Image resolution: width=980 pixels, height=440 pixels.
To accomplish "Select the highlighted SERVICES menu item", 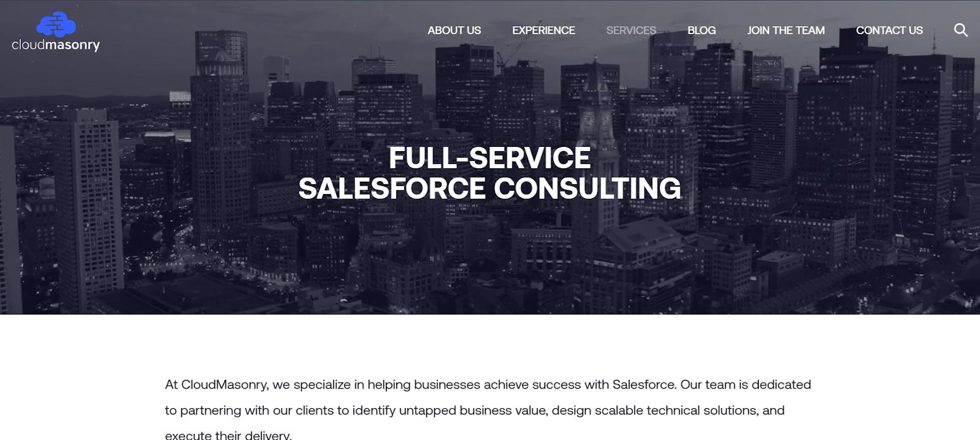I will 630,30.
